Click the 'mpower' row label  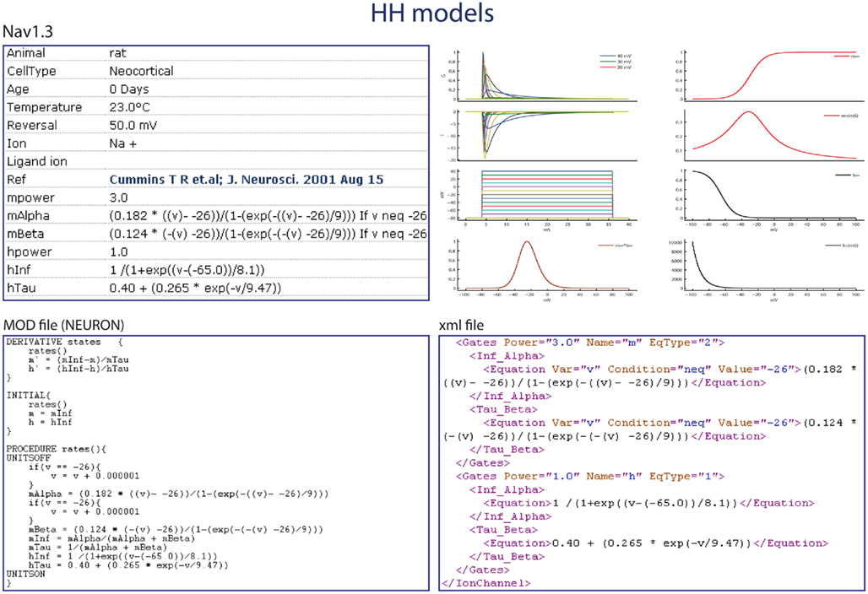tap(30, 198)
